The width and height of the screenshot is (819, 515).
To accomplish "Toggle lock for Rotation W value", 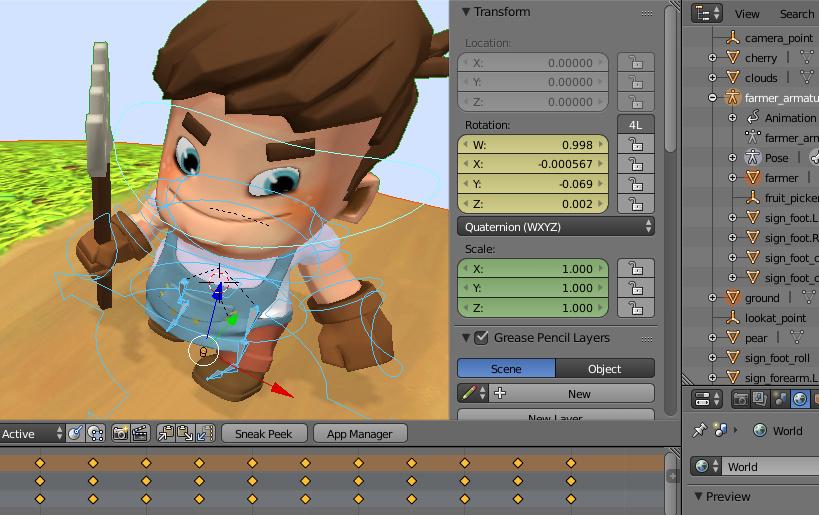I will pyautogui.click(x=636, y=145).
